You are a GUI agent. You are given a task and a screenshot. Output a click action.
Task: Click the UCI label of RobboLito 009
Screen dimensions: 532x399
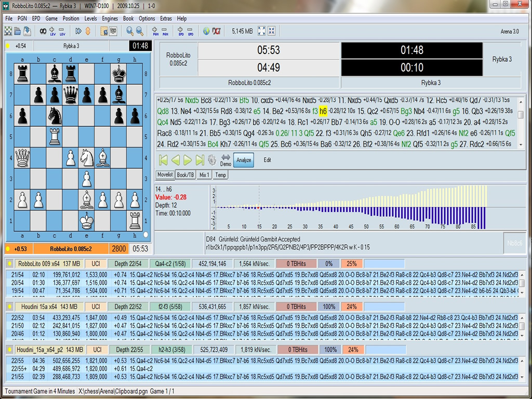[96, 263]
